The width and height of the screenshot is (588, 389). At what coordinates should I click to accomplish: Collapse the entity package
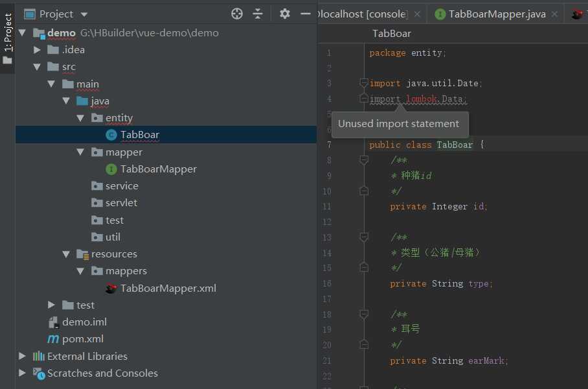click(x=80, y=118)
